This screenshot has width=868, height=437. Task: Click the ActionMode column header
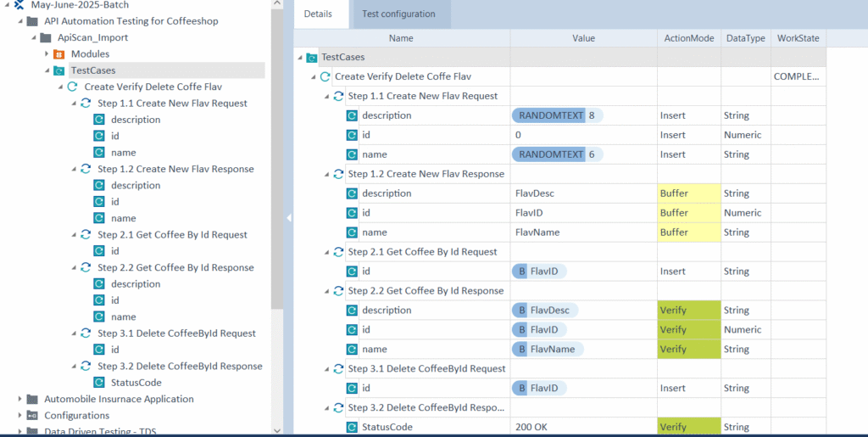click(688, 38)
